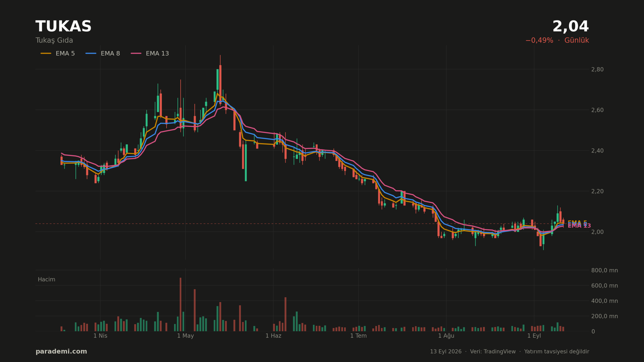Image resolution: width=644 pixels, height=362 pixels.
Task: Click the 600,0 mn volume axis label
Action: [x=605, y=286]
